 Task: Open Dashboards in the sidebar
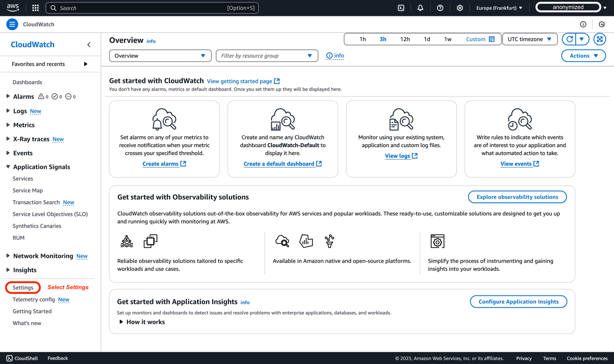[27, 82]
